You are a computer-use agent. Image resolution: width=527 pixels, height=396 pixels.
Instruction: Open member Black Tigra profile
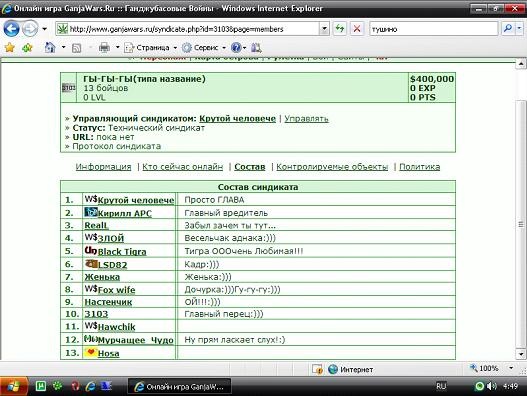(x=122, y=252)
